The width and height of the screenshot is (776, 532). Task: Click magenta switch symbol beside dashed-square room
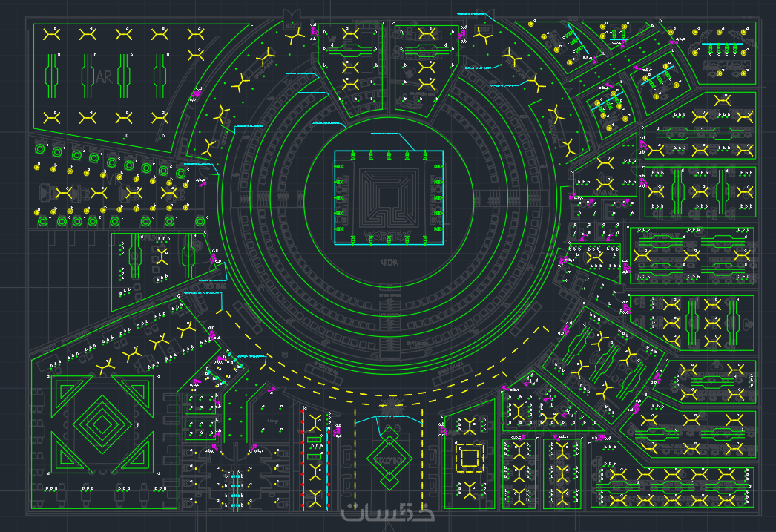tap(442, 432)
